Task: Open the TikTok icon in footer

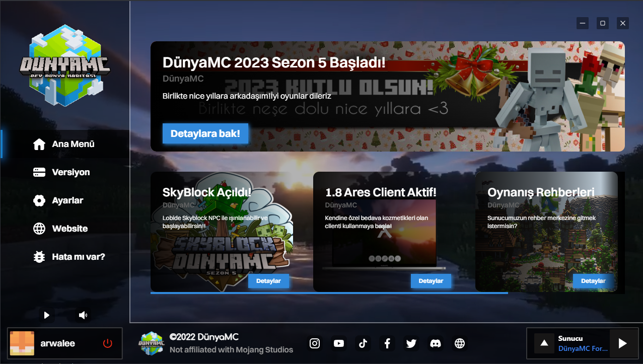Action: (x=363, y=343)
